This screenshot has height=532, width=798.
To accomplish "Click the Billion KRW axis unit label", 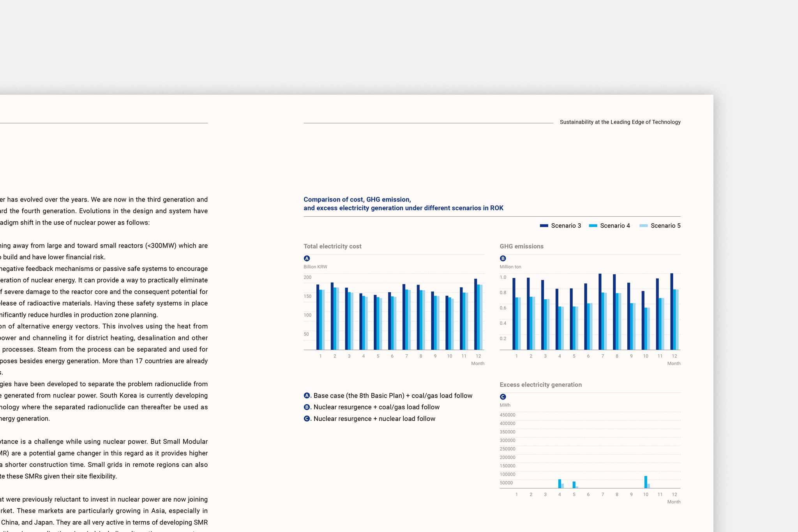I will click(315, 267).
